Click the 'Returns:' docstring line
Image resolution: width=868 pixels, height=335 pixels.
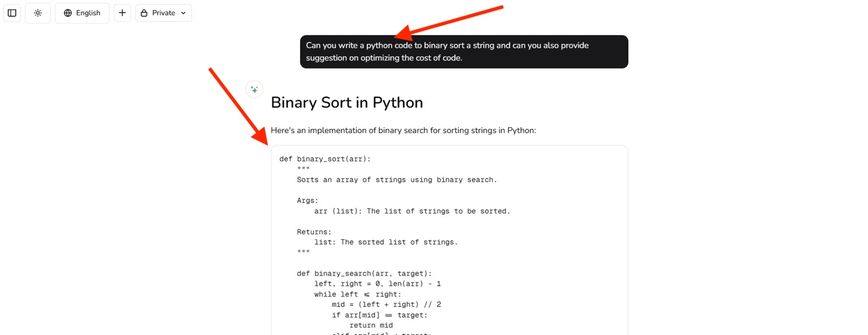coord(314,232)
